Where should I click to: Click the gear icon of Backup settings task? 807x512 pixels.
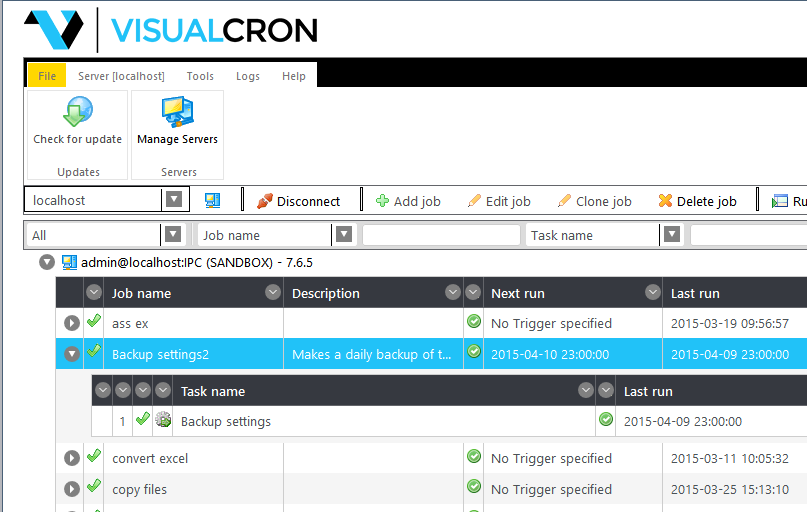coord(163,421)
